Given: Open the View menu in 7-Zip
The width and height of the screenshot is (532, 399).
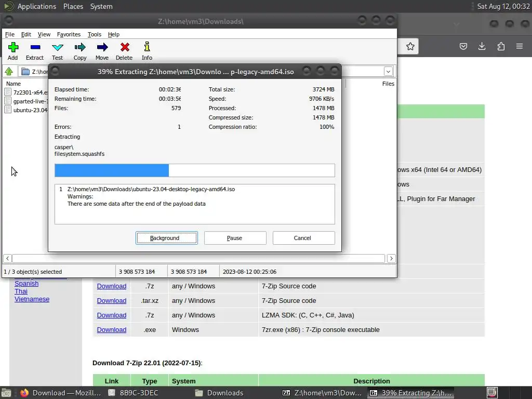Looking at the screenshot, I should tap(44, 34).
